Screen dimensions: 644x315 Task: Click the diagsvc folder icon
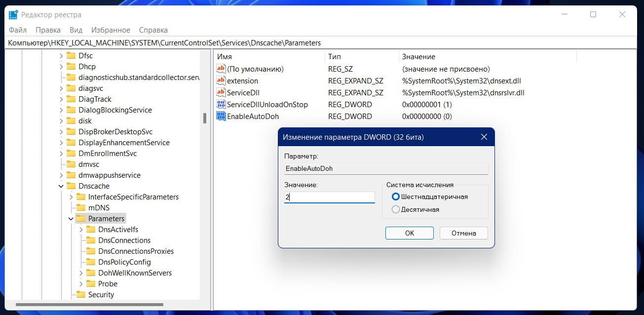coord(71,88)
